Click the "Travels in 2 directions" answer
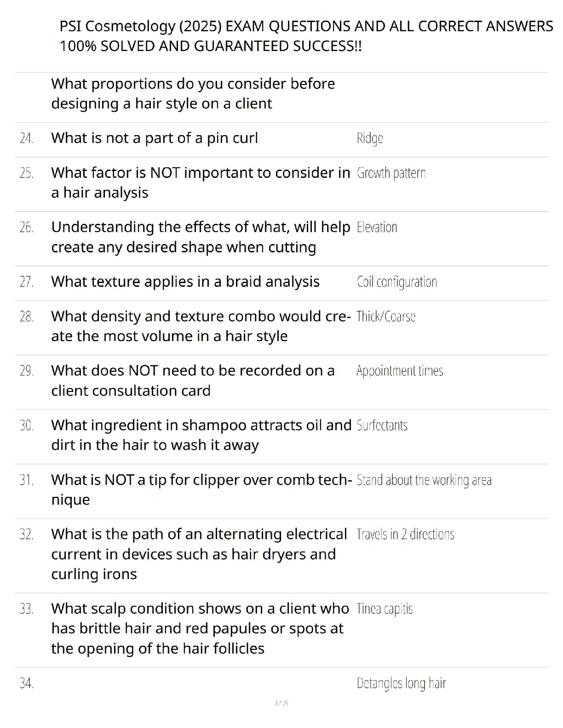This screenshot has height=728, width=563. [x=405, y=534]
